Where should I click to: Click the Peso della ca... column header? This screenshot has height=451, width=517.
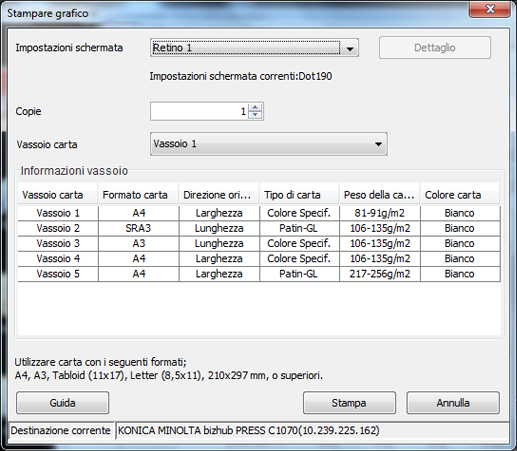380,195
